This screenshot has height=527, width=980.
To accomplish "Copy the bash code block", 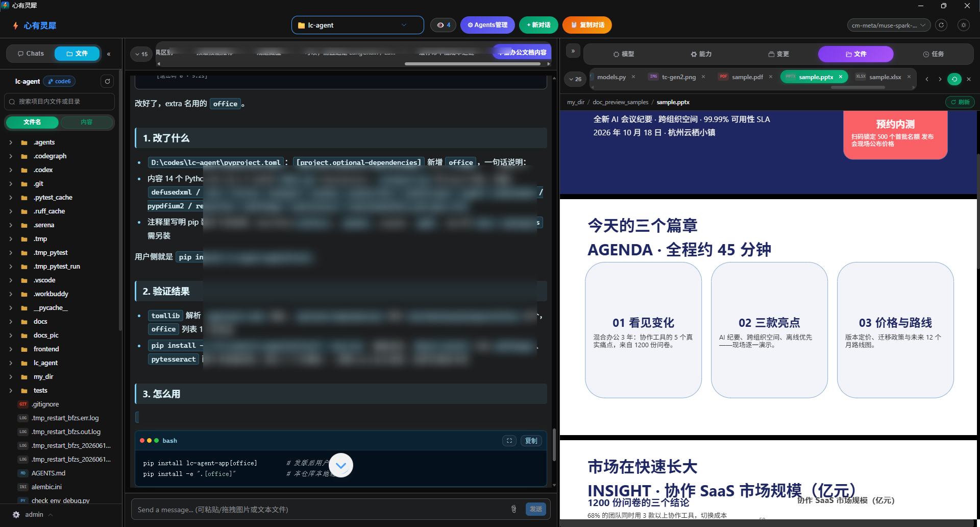I will pos(531,441).
